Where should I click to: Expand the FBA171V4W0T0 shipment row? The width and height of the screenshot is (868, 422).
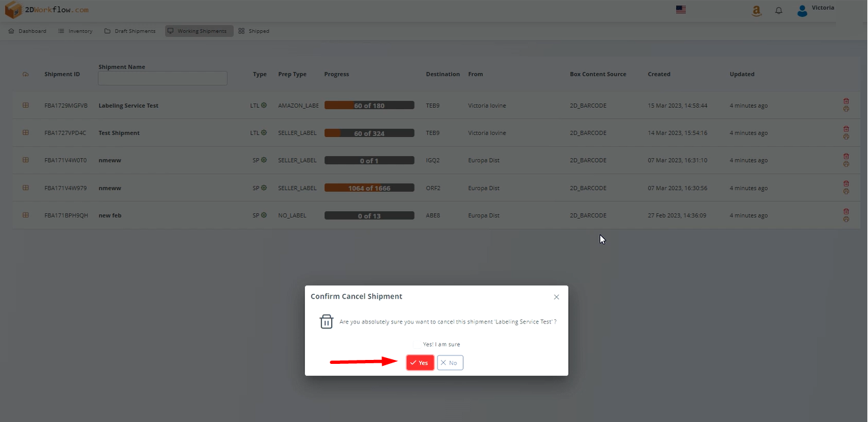(x=25, y=160)
